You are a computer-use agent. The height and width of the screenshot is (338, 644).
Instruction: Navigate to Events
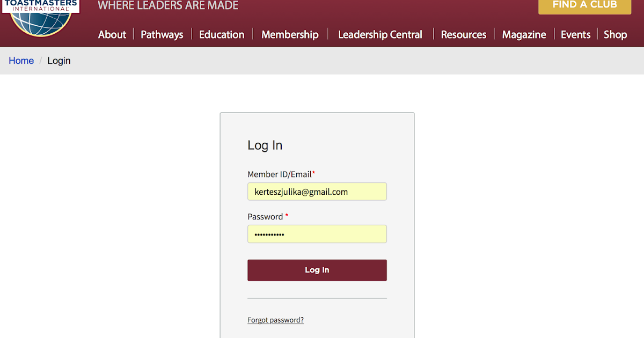click(x=575, y=34)
